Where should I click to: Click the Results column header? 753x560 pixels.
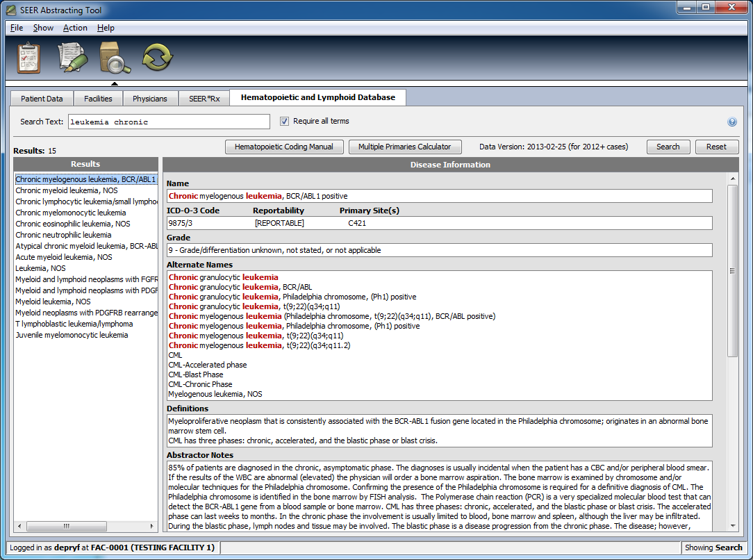click(85, 164)
